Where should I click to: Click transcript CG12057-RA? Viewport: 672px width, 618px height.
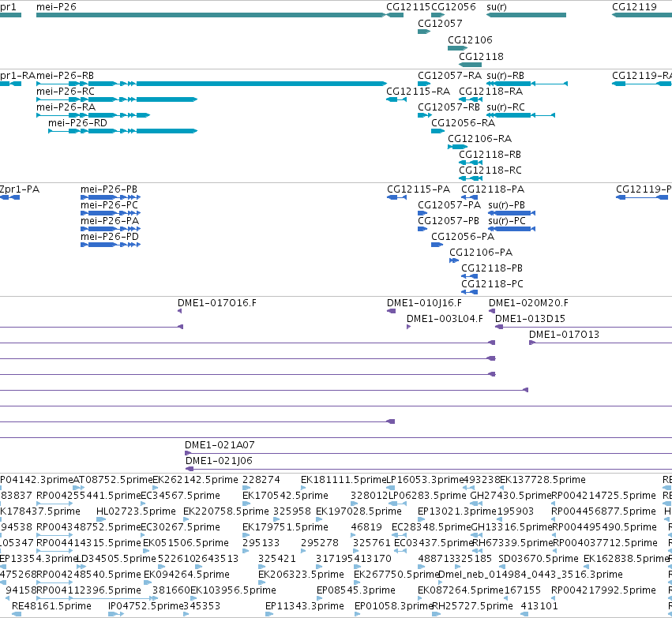424,84
